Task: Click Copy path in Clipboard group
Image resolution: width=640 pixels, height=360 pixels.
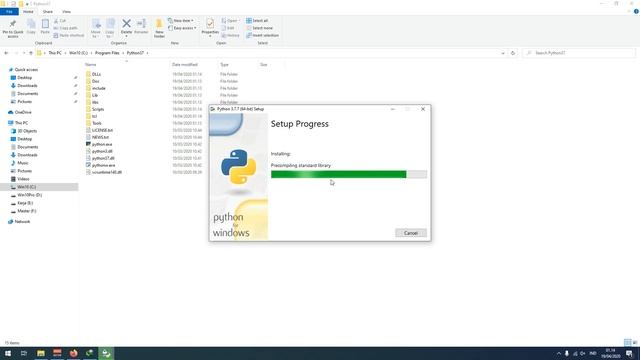Action: [x=66, y=28]
